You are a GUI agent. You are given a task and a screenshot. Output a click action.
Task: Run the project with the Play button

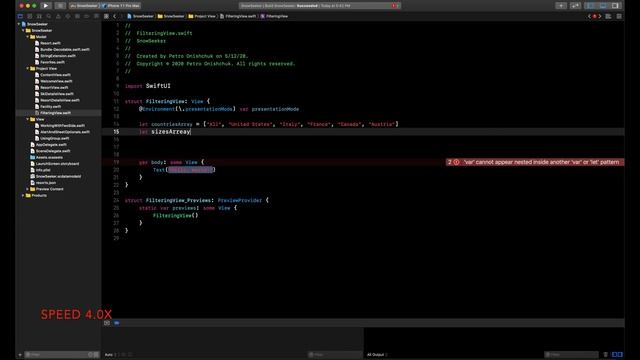point(46,6)
